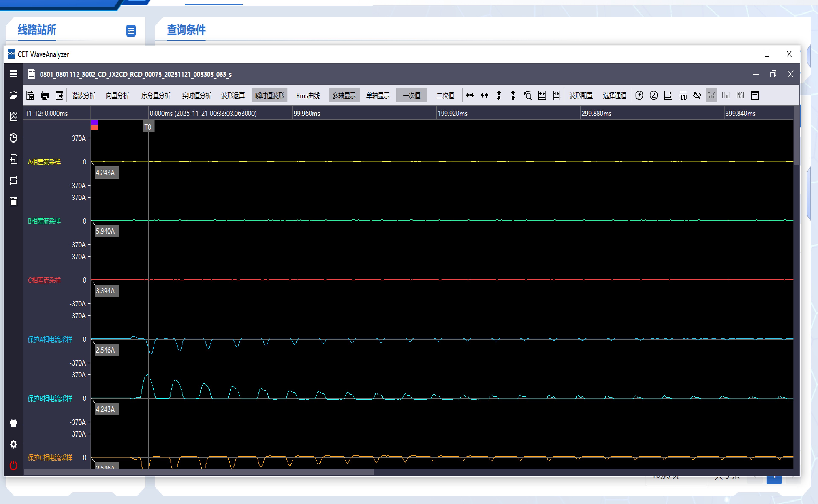Viewport: 818px width, 504px height.
Task: Toggle the Hm1 display button
Action: point(726,96)
